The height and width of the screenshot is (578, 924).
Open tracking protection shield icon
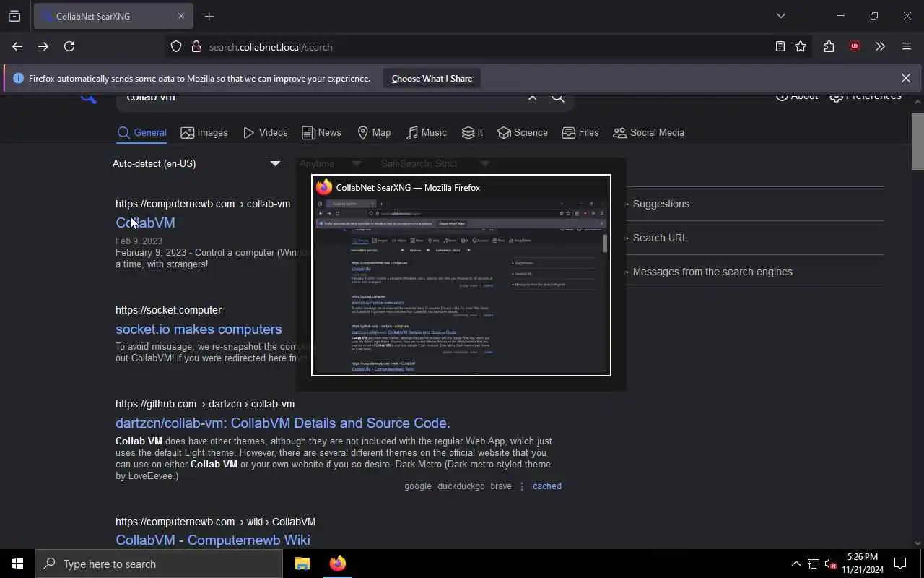tap(176, 46)
